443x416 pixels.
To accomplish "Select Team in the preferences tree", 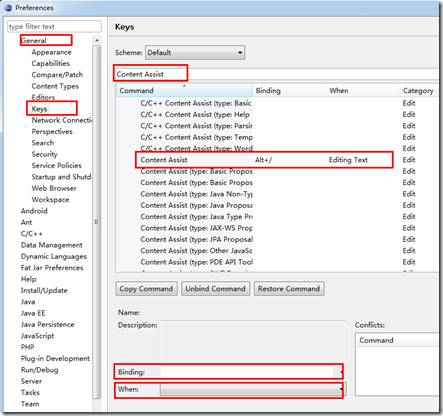I will coord(30,404).
